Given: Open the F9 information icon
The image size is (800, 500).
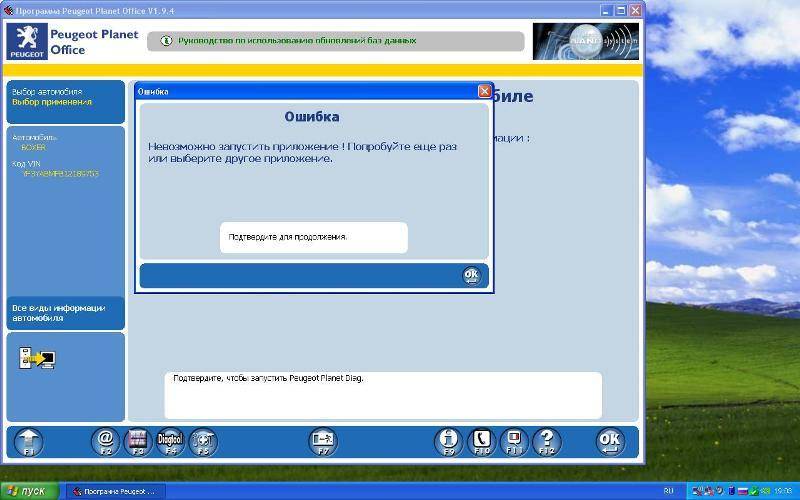Looking at the screenshot, I should click(449, 440).
